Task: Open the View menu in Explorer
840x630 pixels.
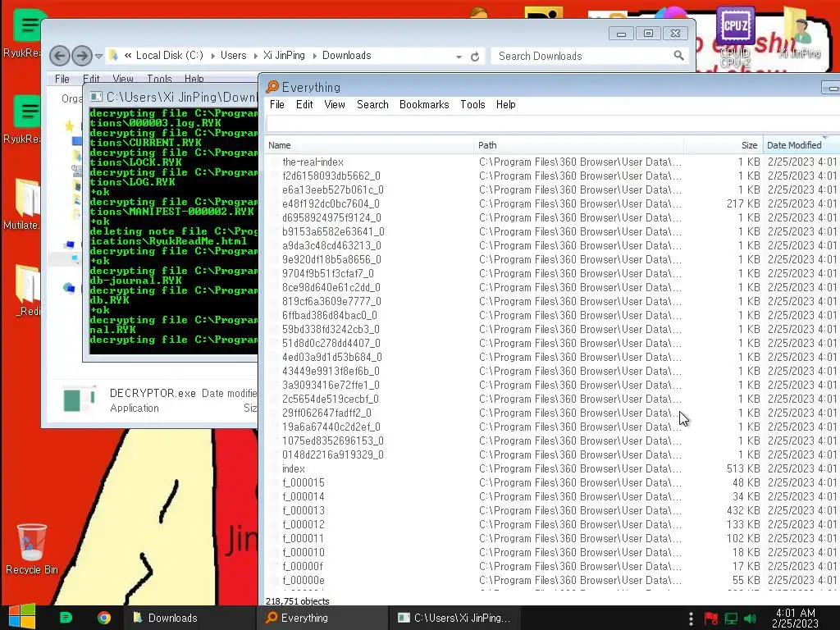Action: pos(123,79)
